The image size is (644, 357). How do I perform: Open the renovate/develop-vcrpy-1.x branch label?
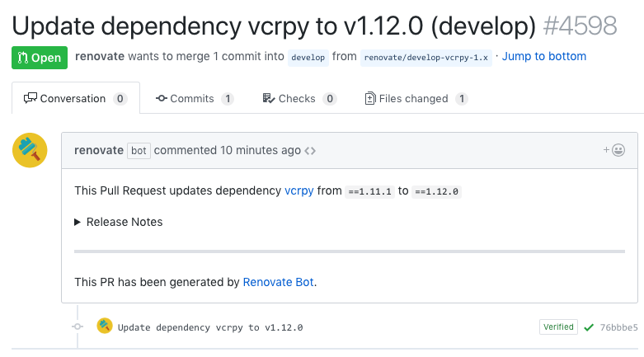coord(426,58)
